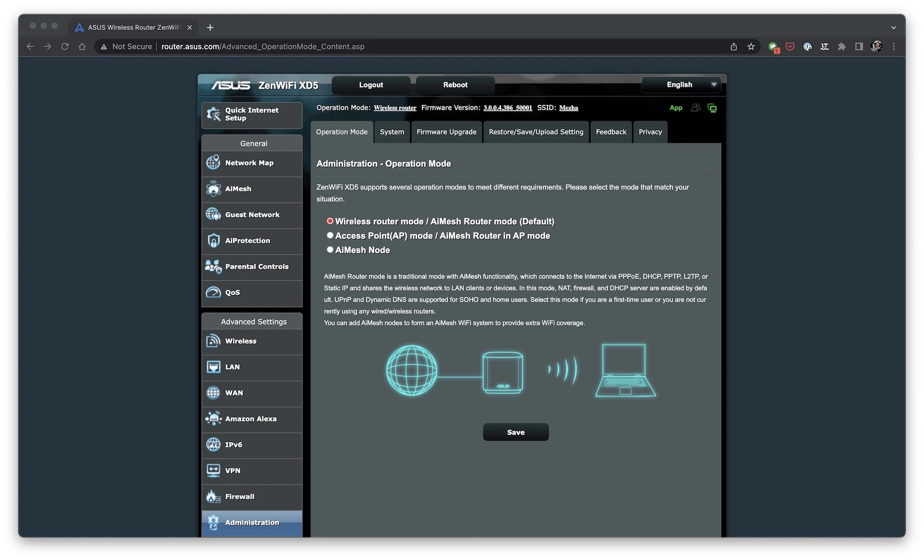The height and width of the screenshot is (560, 924).
Task: Open Parental Controls section
Action: 252,267
